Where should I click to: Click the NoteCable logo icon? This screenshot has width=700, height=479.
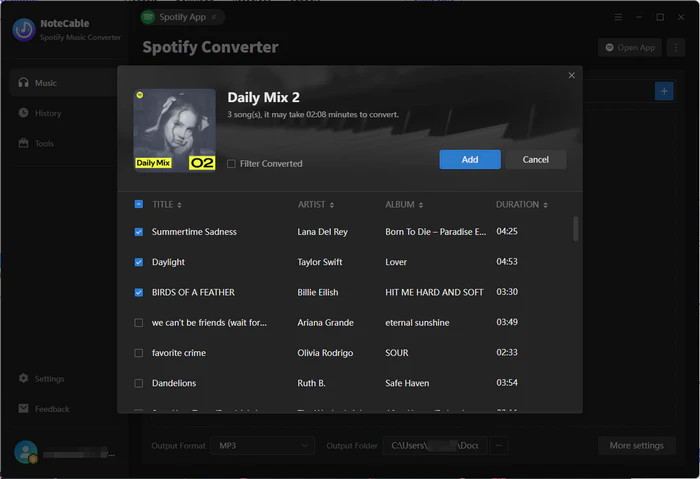click(24, 30)
